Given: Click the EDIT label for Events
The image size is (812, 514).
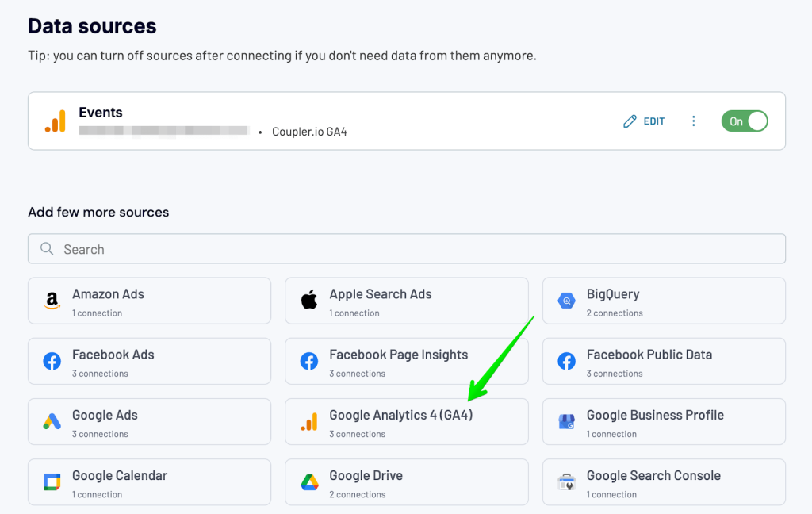Looking at the screenshot, I should click(654, 121).
